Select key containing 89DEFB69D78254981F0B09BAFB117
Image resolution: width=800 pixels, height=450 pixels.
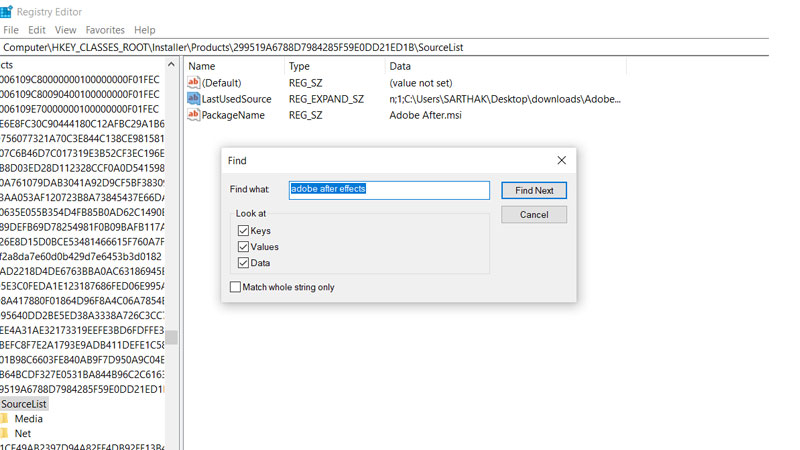(82, 227)
